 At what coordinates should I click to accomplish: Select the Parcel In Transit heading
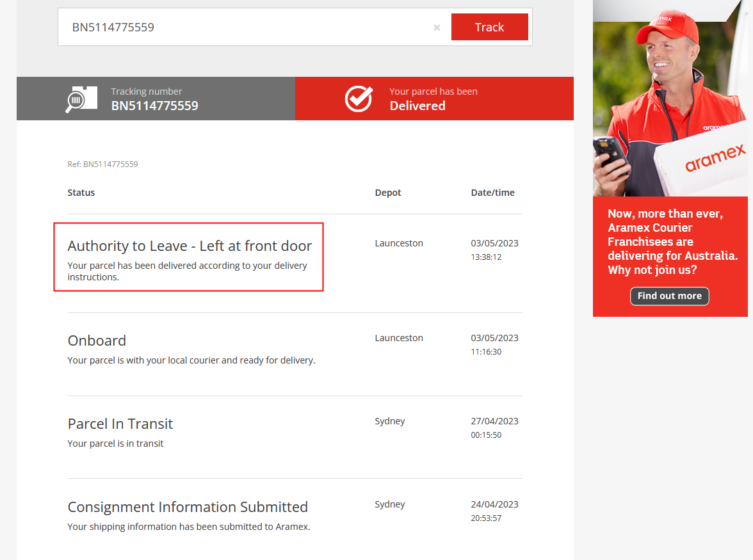(x=120, y=424)
